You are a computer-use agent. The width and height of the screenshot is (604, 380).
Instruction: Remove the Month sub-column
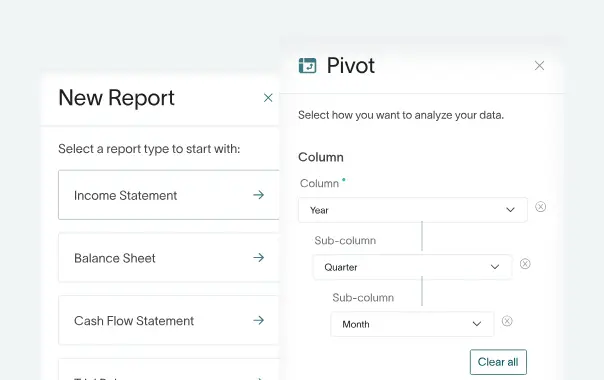[507, 321]
